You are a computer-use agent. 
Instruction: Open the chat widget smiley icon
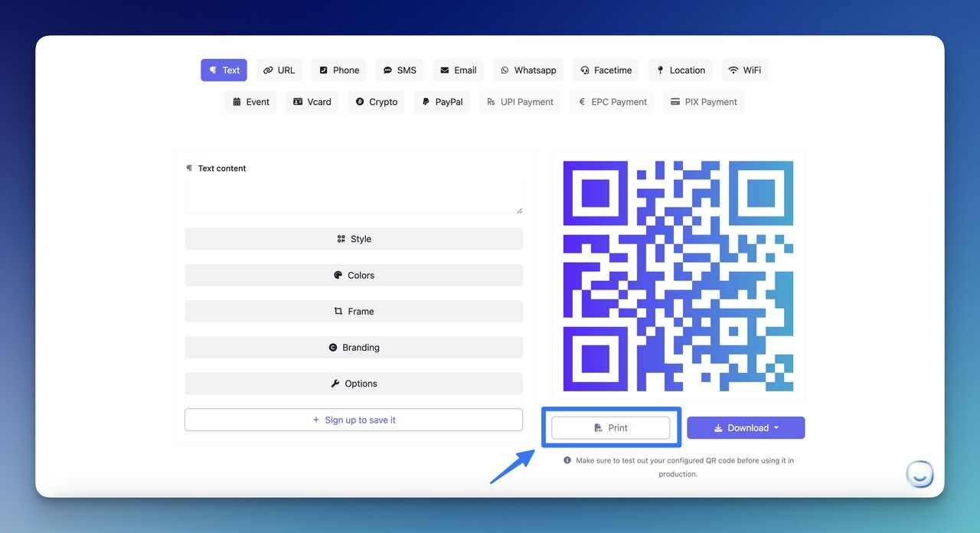[x=920, y=475]
